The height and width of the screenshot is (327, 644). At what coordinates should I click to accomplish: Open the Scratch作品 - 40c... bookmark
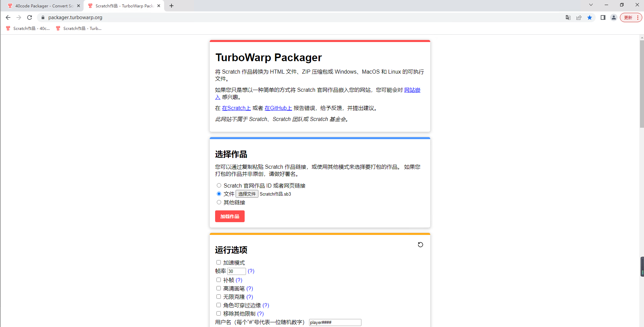pyautogui.click(x=28, y=29)
